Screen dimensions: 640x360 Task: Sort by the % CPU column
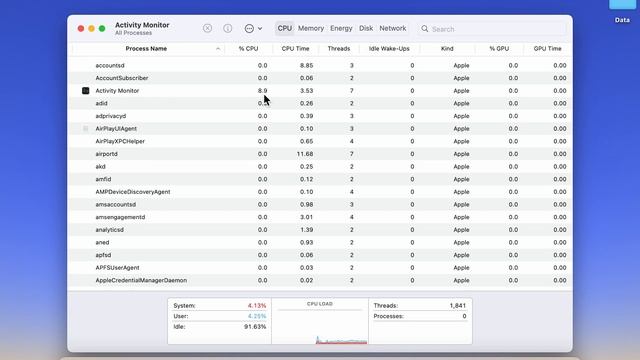coord(248,49)
